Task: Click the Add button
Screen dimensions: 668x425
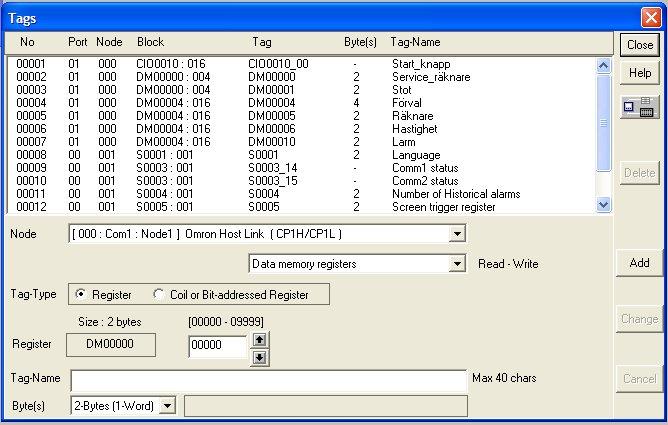Action: coord(639,263)
